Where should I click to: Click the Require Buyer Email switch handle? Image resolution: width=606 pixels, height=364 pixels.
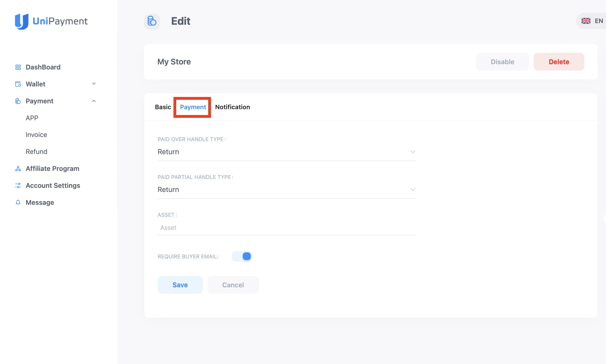tap(246, 256)
